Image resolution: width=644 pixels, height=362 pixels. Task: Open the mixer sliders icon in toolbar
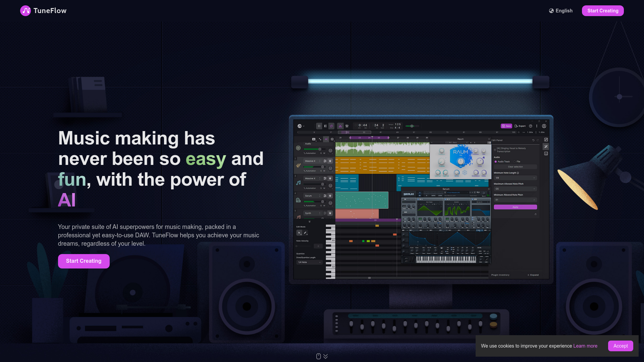347,126
